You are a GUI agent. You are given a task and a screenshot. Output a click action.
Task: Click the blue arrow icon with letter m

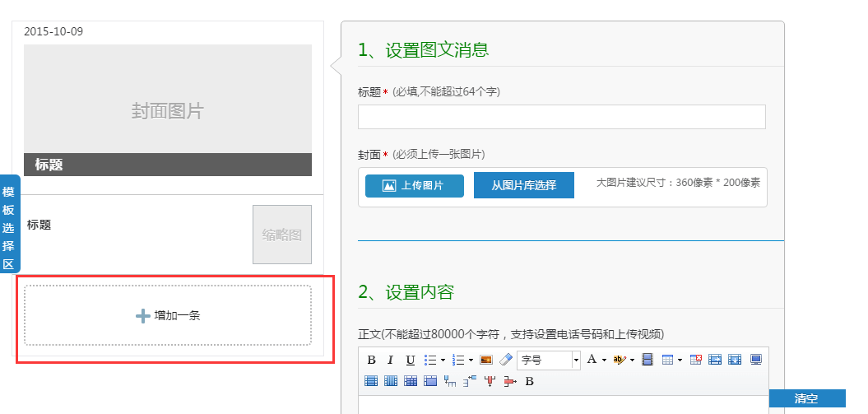point(450,381)
